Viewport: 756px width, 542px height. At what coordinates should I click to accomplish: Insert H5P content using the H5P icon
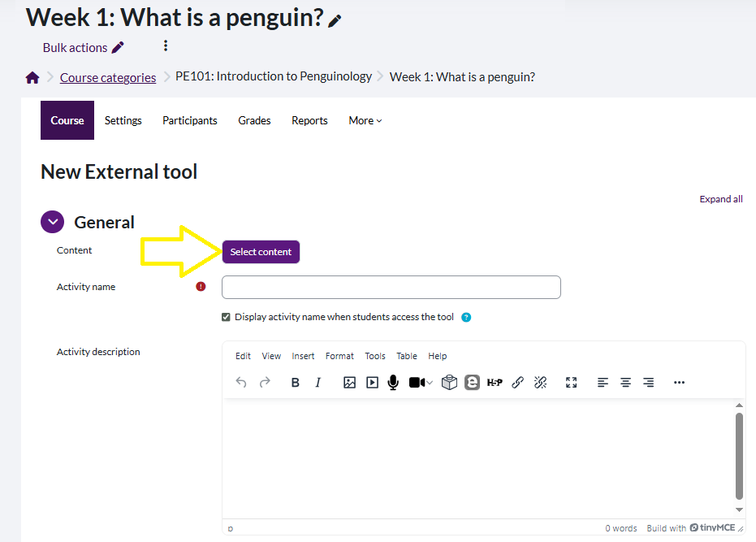[x=495, y=383]
